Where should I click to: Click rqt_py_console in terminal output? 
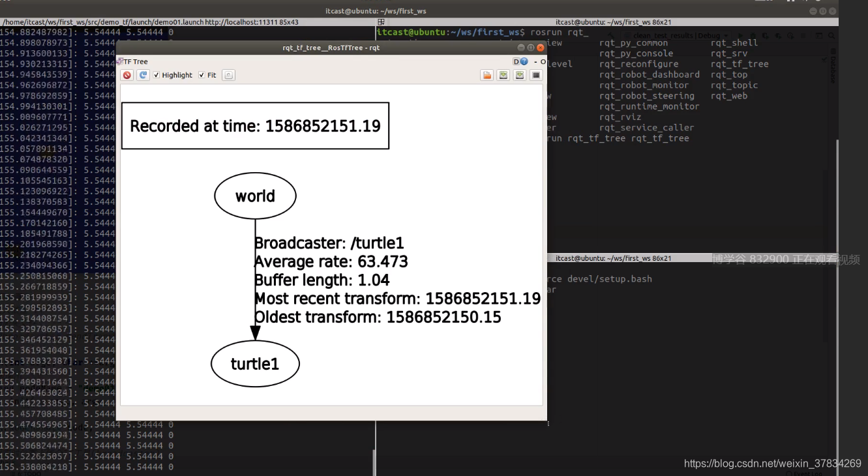(x=636, y=53)
